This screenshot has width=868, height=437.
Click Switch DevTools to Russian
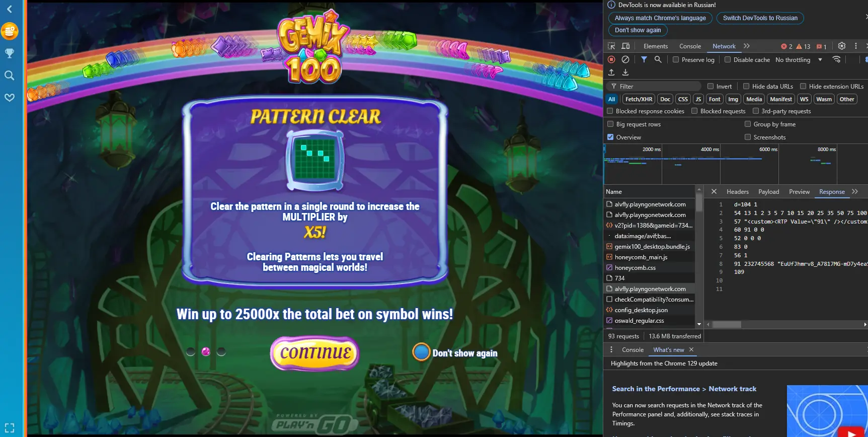(760, 18)
